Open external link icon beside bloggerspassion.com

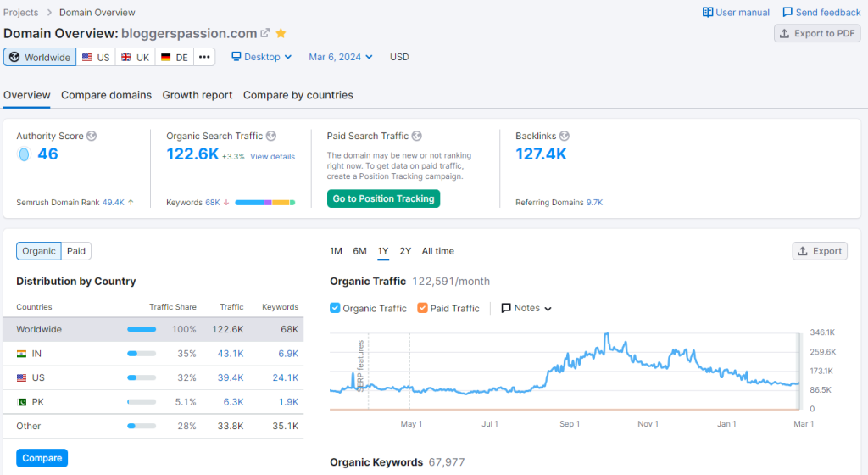(x=265, y=33)
